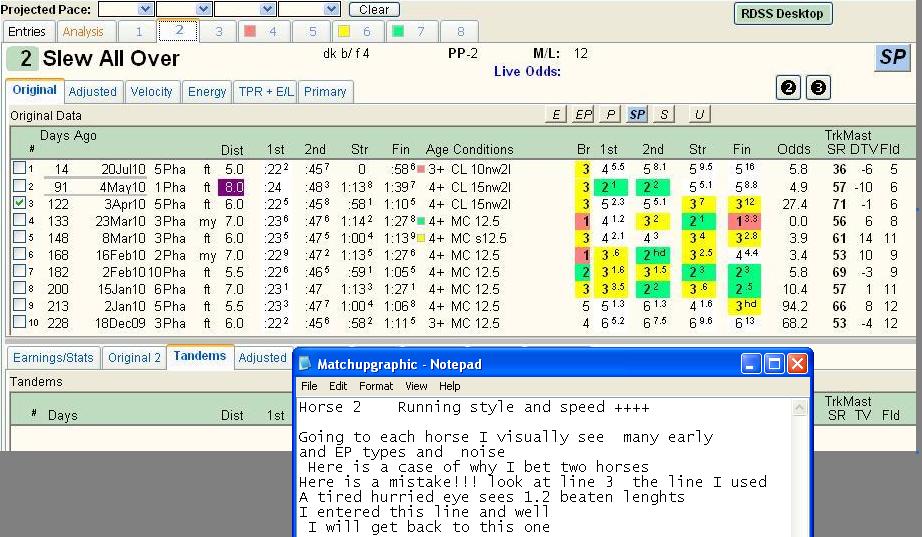Click the Notepad scrollbar up arrow

pyautogui.click(x=800, y=408)
